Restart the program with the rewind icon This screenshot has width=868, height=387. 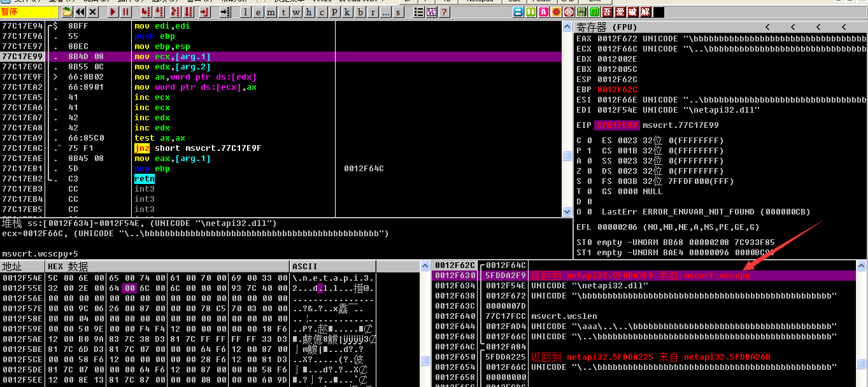[80, 12]
